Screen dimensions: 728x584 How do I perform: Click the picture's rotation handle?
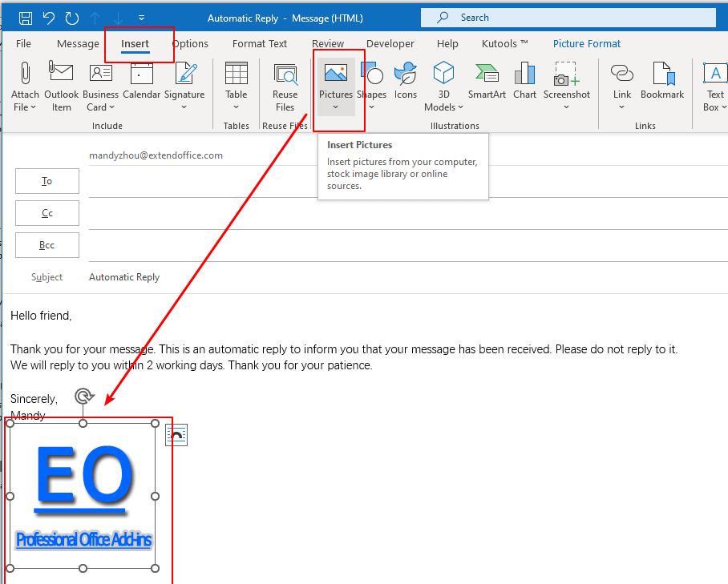click(x=83, y=396)
